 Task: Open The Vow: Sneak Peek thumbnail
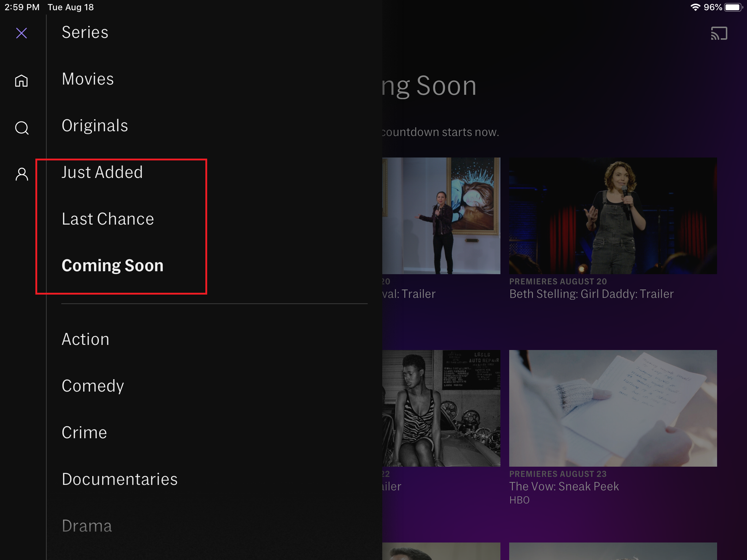click(x=613, y=408)
